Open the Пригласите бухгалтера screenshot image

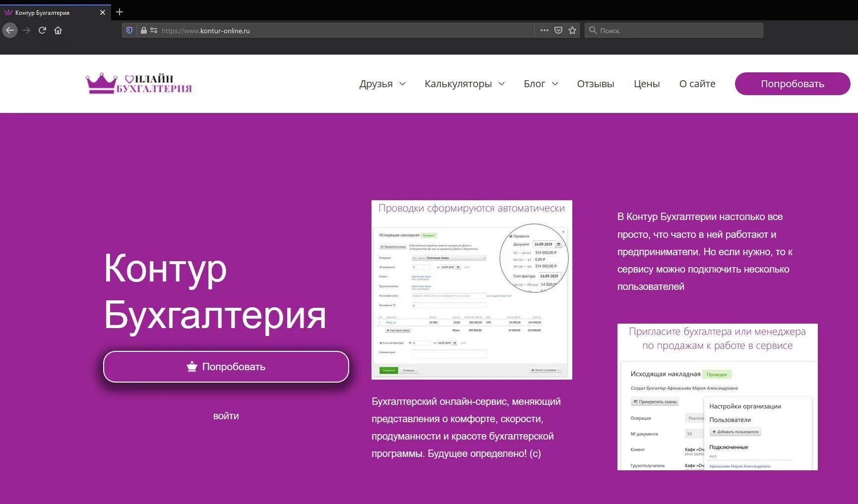717,397
